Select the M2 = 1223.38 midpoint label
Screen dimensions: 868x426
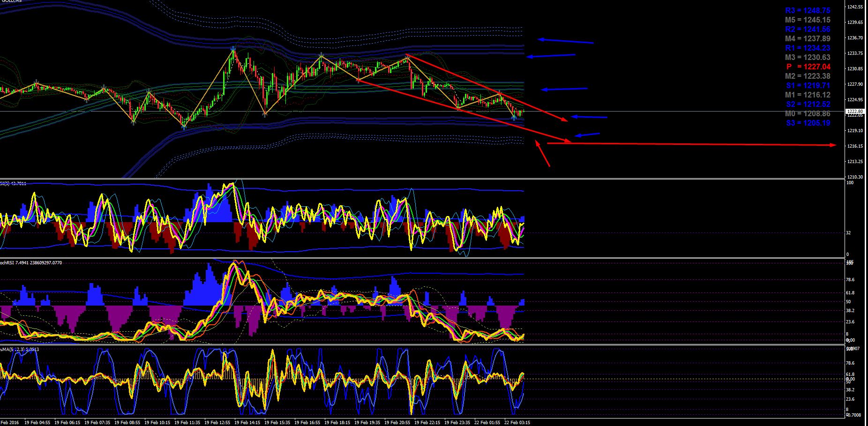(808, 76)
